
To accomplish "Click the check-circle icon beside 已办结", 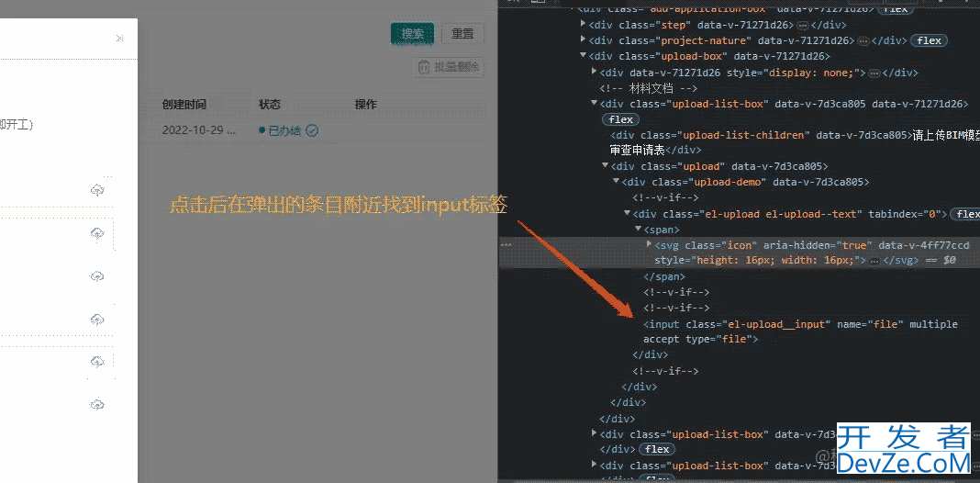I will tap(312, 130).
